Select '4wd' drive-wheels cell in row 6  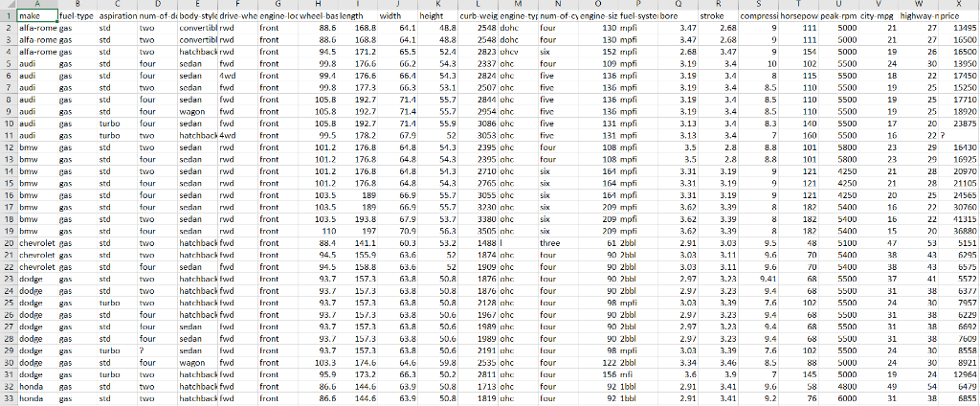tap(237, 75)
